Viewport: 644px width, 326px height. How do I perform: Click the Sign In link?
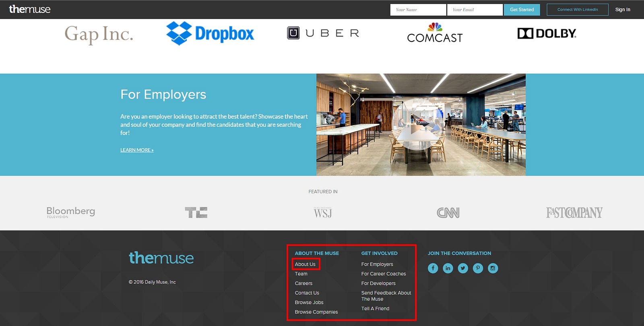(x=623, y=10)
